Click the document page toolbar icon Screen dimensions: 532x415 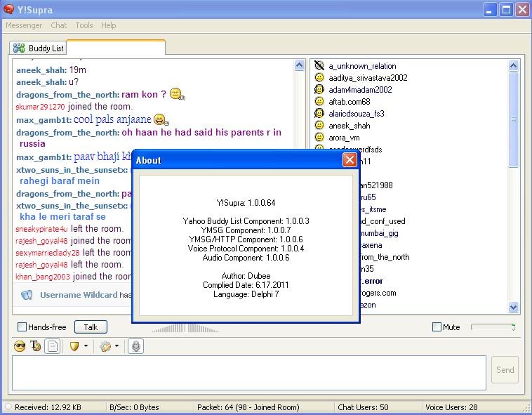pyautogui.click(x=53, y=346)
